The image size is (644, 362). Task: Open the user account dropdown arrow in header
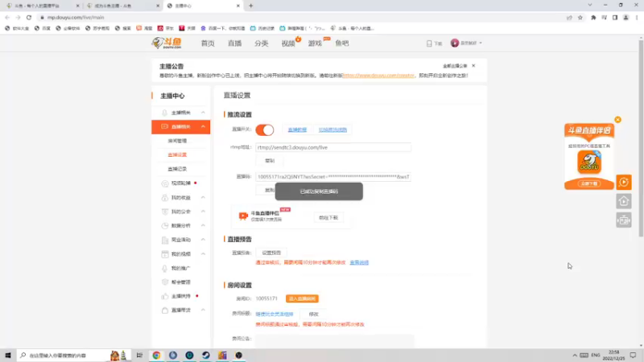pos(481,43)
